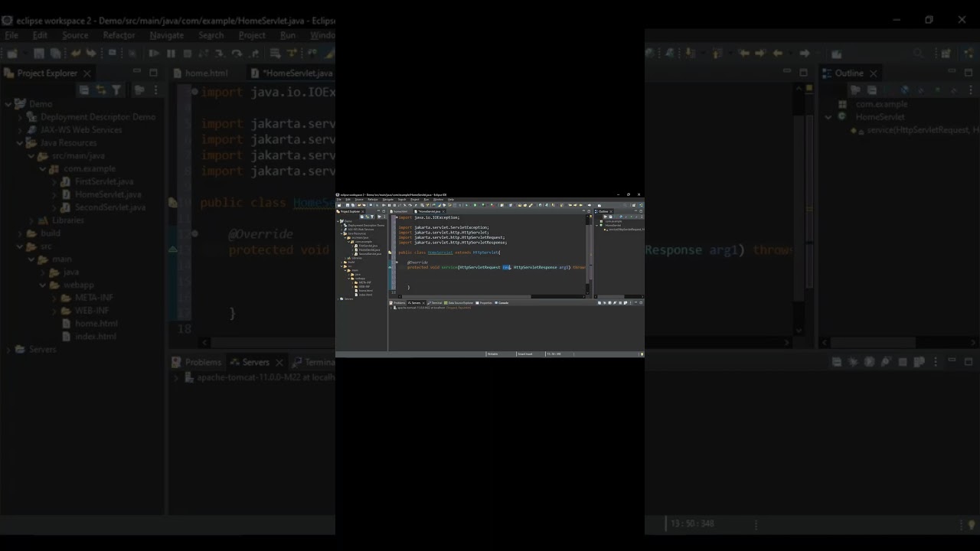Click the Smart Insert status field in center window
The width and height of the screenshot is (980, 551).
(x=526, y=354)
